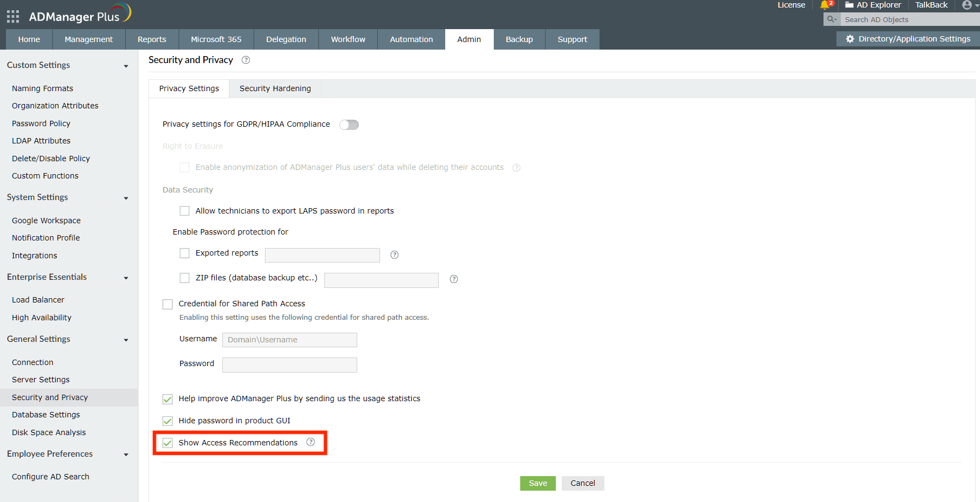The width and height of the screenshot is (980, 502).
Task: Uncheck Help improve ADManager Plus usage statistics
Action: (168, 399)
